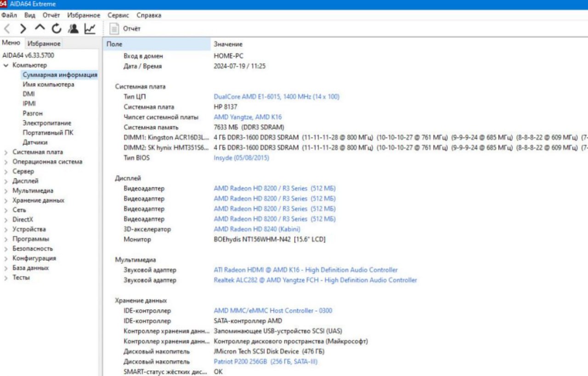Open the Справка menu

(149, 15)
